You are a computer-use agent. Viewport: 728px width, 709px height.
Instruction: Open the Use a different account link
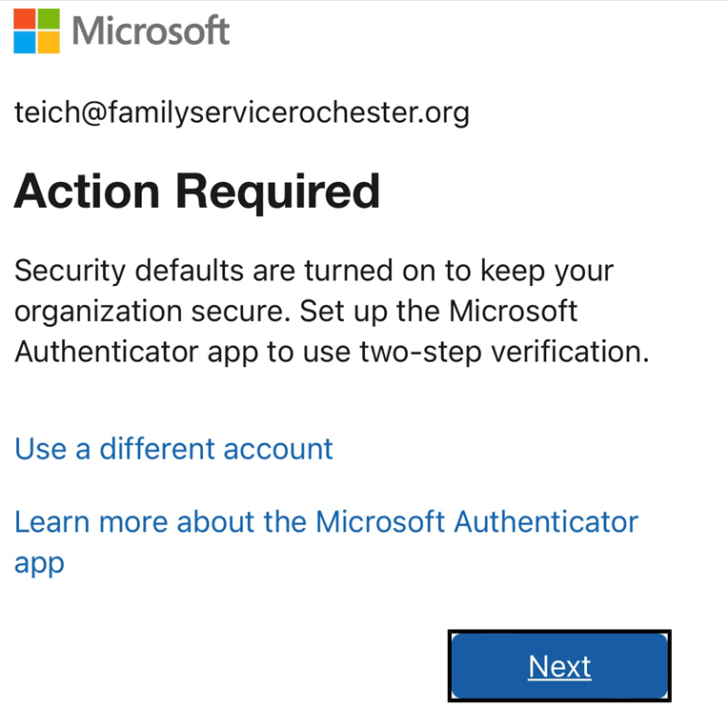click(174, 448)
